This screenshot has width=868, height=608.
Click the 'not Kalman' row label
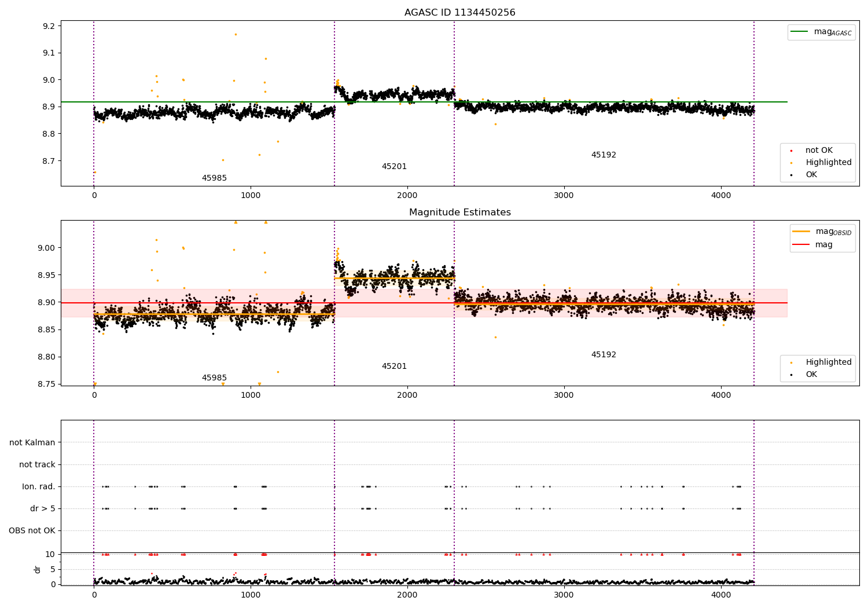point(32,443)
